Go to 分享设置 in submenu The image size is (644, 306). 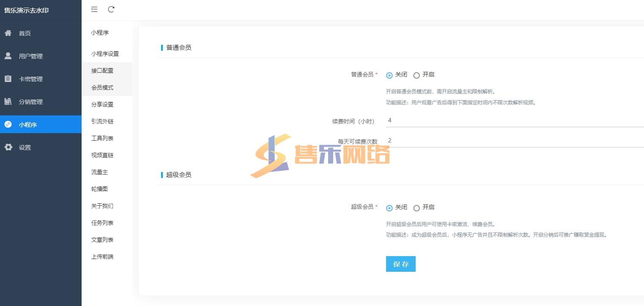[x=102, y=104]
